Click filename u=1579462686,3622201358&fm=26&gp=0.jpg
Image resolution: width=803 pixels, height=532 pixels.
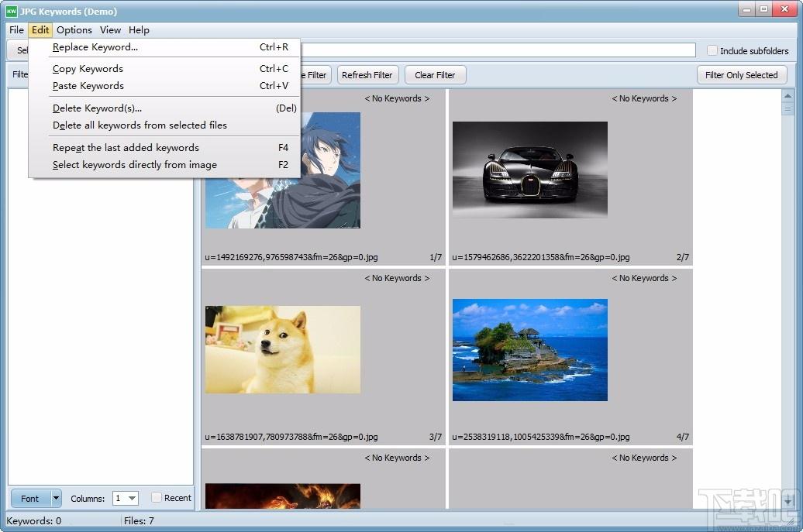(x=541, y=257)
